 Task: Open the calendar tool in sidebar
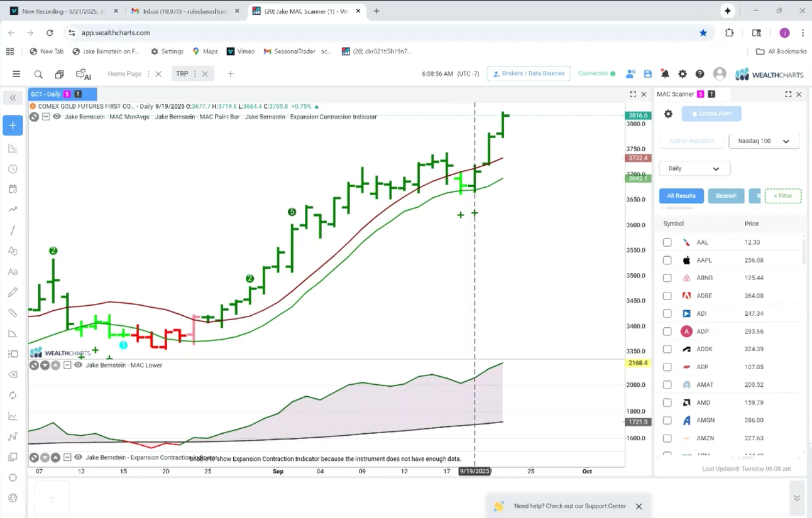13,189
